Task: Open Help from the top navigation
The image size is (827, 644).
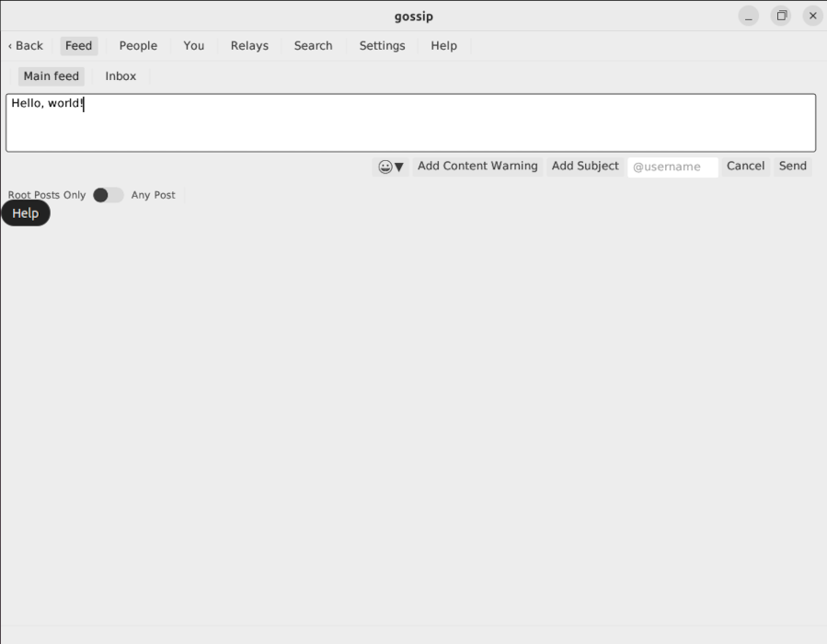Action: pyautogui.click(x=443, y=45)
